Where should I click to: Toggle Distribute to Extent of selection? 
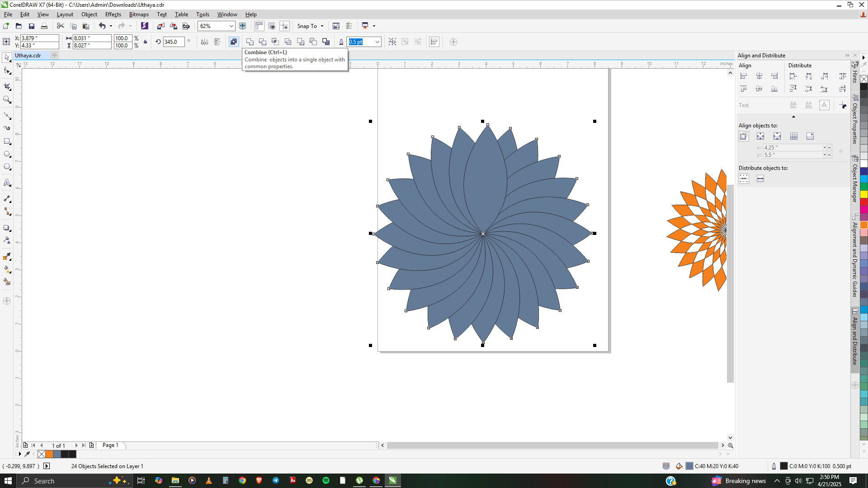click(744, 179)
